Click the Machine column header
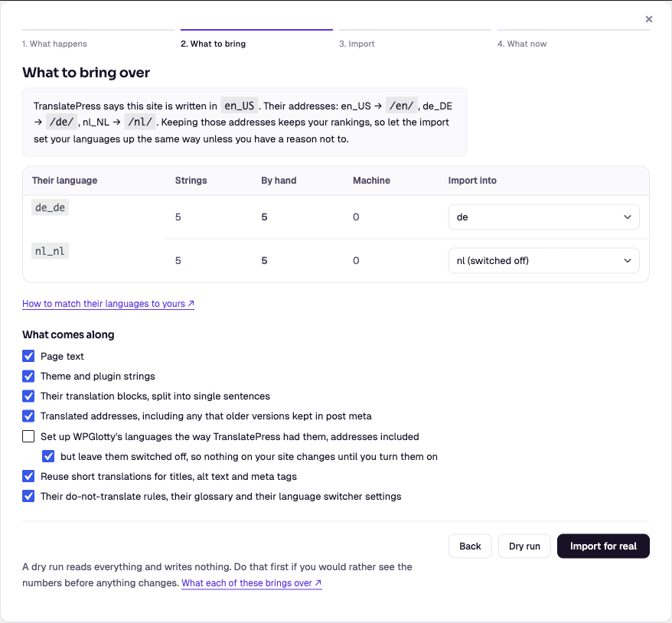Viewport: 672px width, 623px height. click(371, 181)
